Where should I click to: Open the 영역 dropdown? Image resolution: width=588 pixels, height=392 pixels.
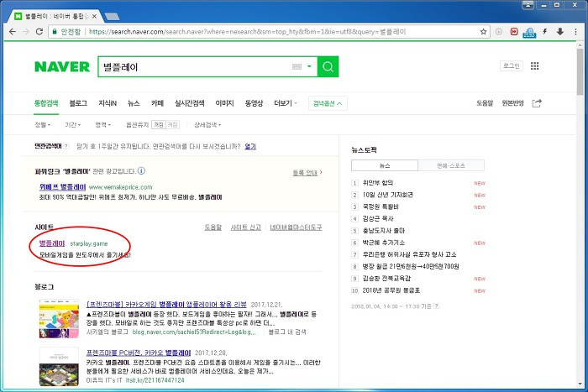102,125
